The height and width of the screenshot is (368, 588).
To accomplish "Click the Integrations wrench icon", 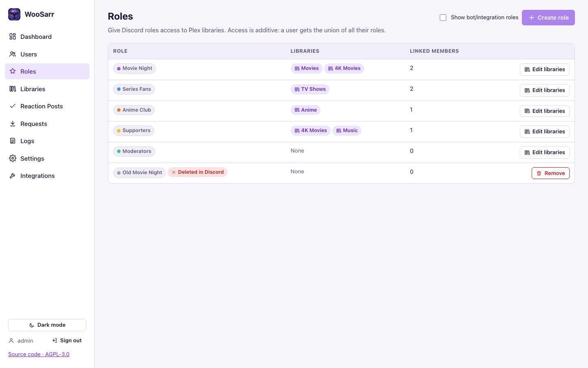I will (x=13, y=176).
